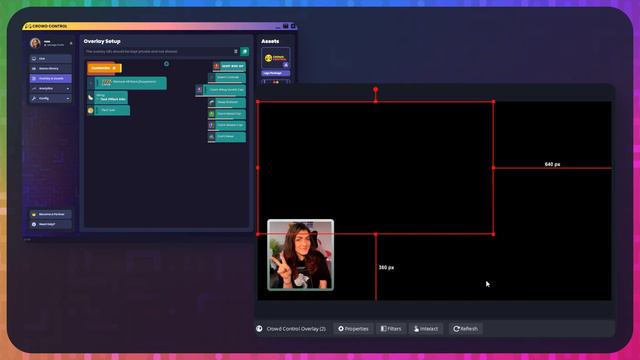Click the crown icon on Become a Partner
The height and width of the screenshot is (360, 640).
point(34,214)
